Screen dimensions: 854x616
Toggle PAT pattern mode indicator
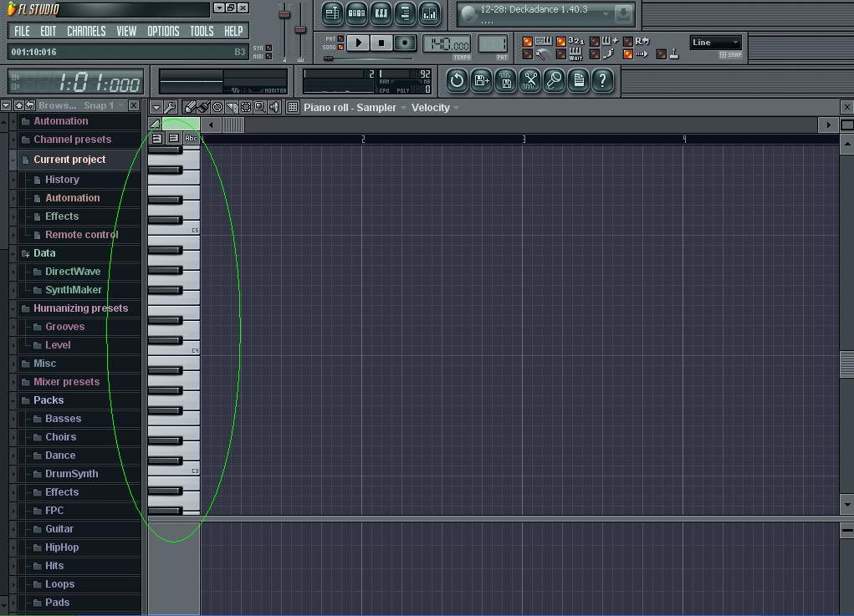[341, 38]
